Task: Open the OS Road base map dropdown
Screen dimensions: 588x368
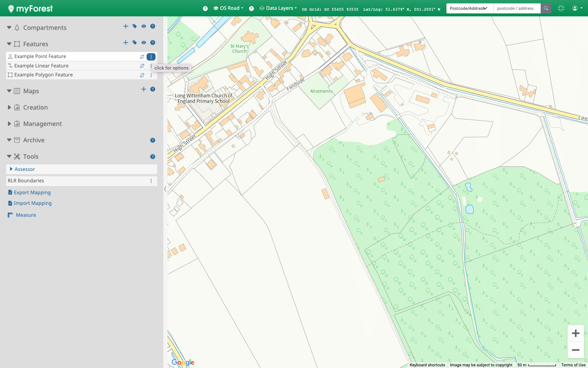Action: (229, 8)
